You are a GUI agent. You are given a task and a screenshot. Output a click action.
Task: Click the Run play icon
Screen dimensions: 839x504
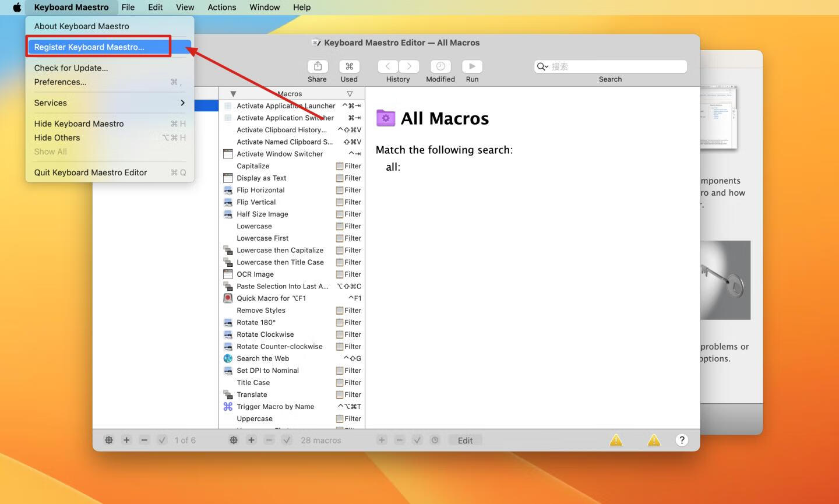[472, 66]
